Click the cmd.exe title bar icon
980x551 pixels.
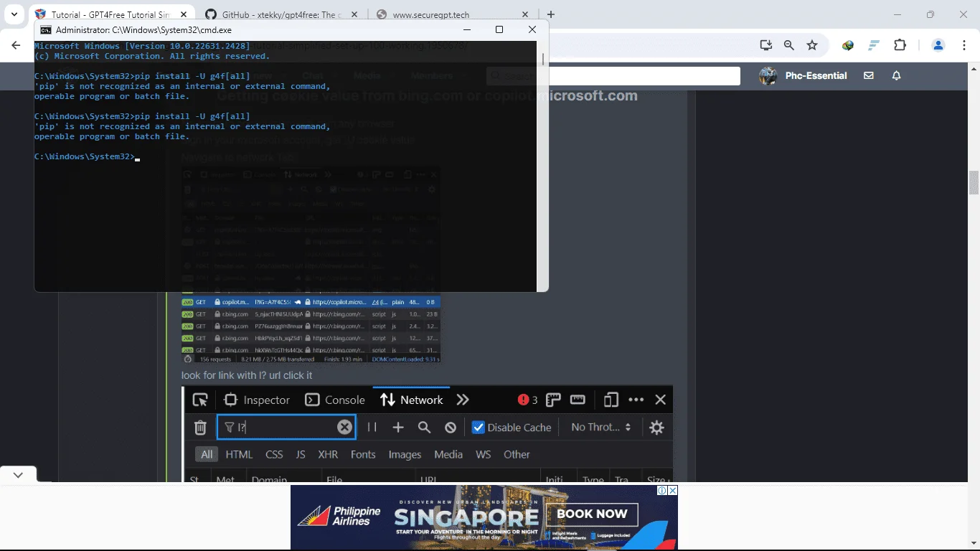pos(46,30)
